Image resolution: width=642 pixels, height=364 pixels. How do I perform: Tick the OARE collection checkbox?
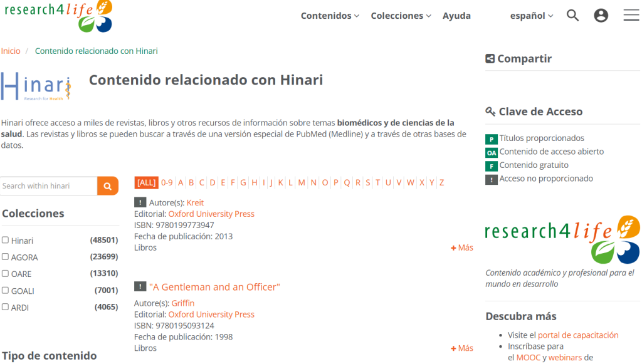5,274
